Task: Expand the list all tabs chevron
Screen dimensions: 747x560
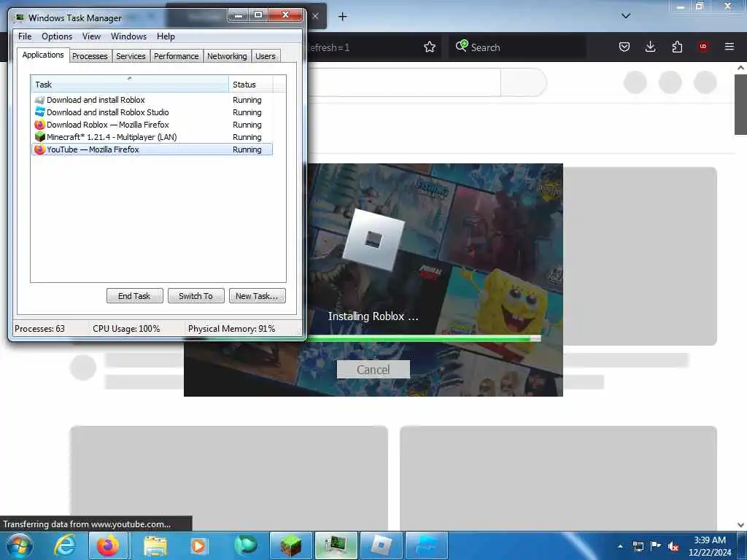Action: tap(625, 16)
